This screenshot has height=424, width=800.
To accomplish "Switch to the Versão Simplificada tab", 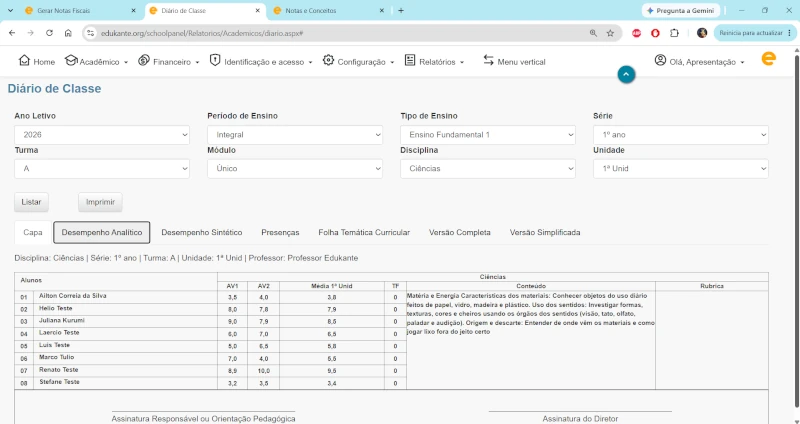I will pos(545,232).
